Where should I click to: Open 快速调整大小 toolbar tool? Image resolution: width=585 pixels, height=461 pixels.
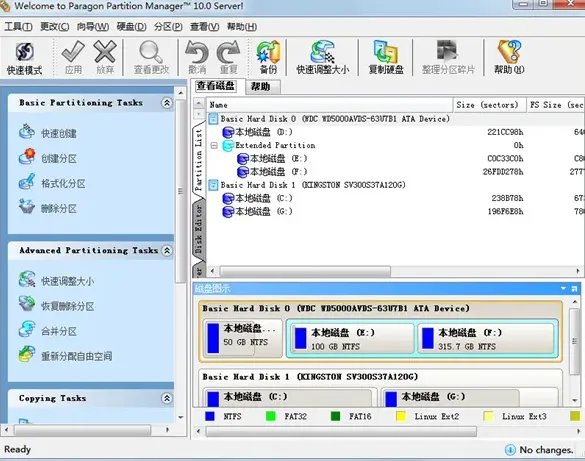point(322,58)
